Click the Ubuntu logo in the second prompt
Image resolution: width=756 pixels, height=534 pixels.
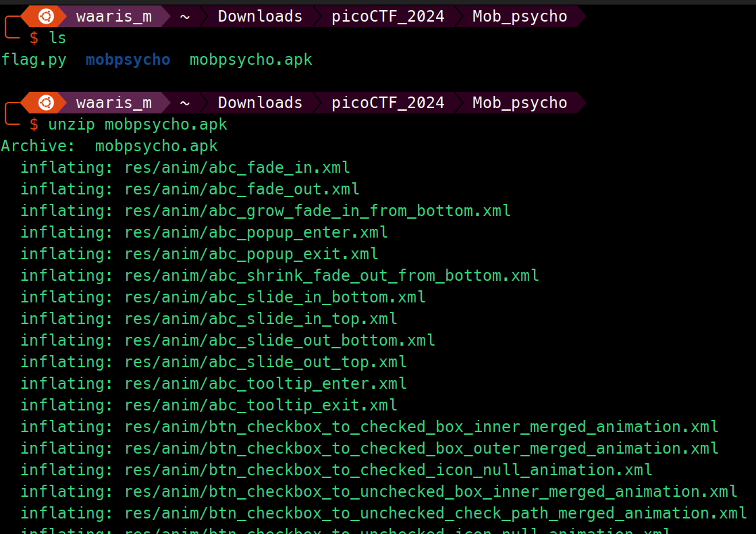tap(47, 103)
